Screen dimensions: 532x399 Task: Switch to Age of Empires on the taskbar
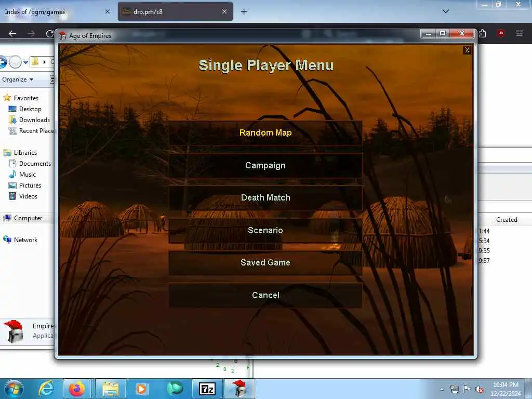pos(240,389)
